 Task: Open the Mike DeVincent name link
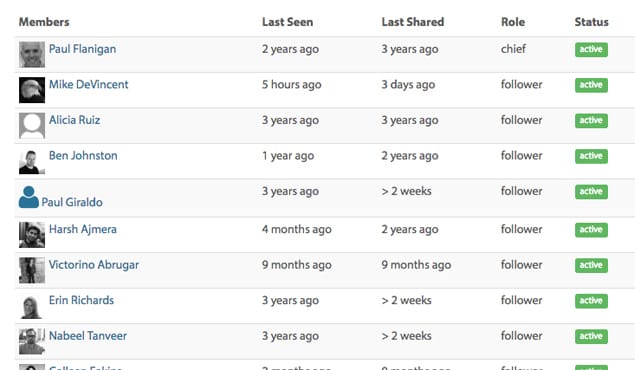[89, 84]
